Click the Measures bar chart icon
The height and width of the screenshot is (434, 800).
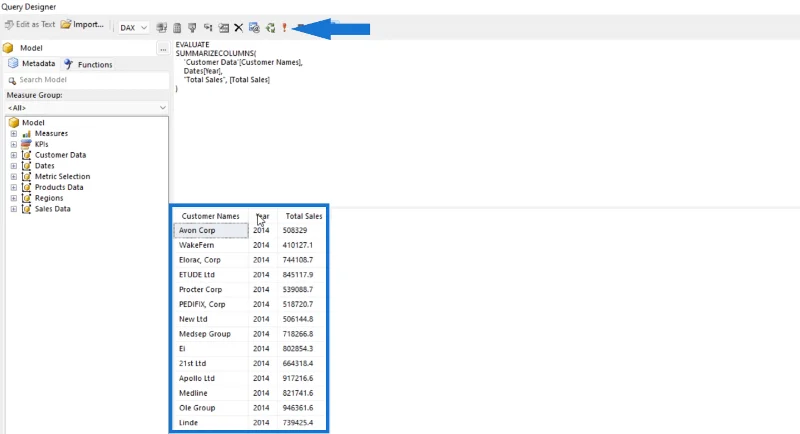[27, 134]
